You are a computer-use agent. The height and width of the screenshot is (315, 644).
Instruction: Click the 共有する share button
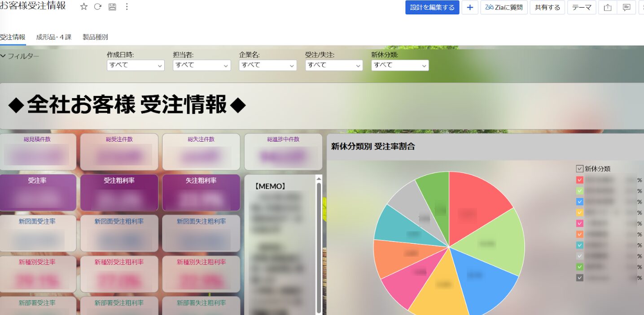pos(548,8)
